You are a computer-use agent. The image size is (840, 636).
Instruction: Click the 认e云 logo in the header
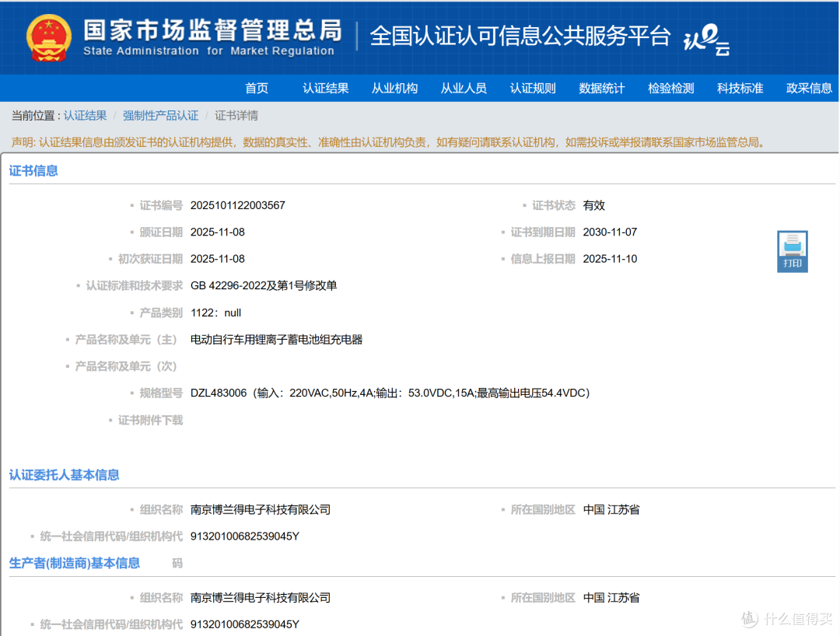coord(706,39)
